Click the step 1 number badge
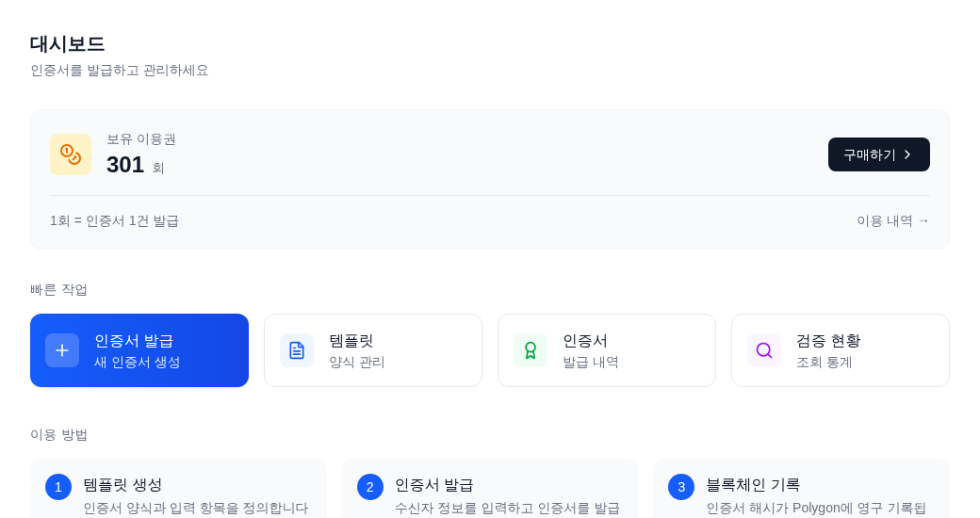Screen dimensions: 980x518 point(58,487)
